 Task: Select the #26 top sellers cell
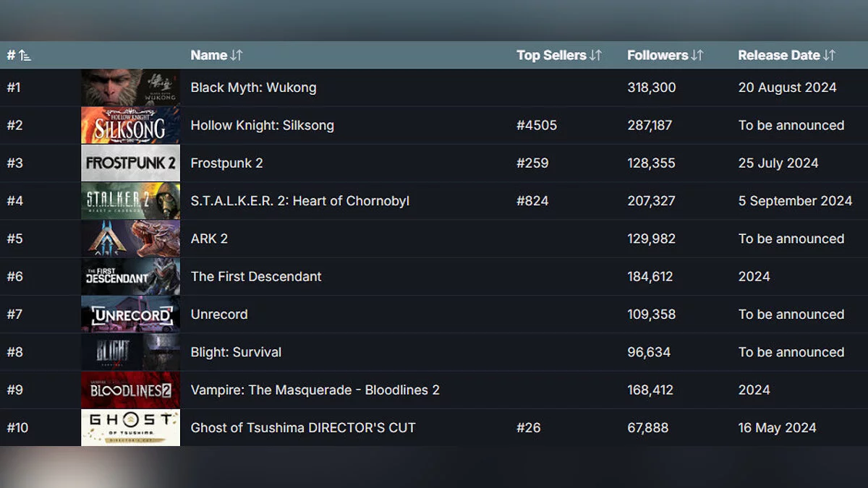[529, 428]
